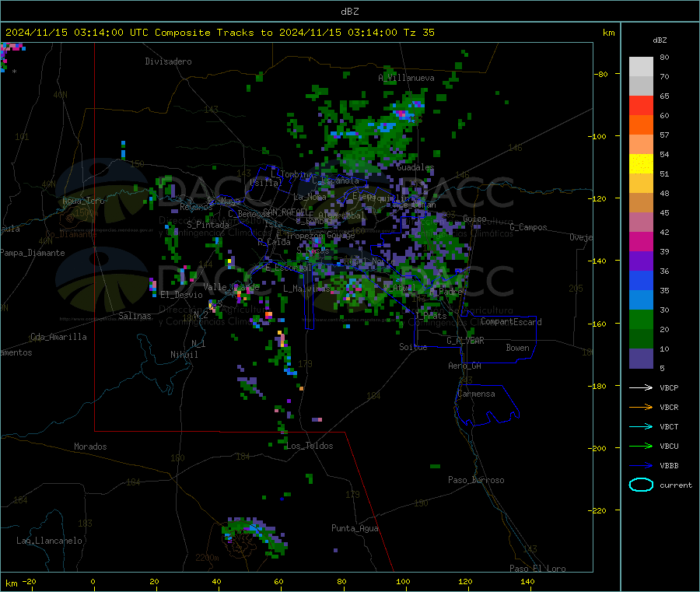700x592 pixels.
Task: Click the 'G_Campos' map label
Action: pos(528,227)
